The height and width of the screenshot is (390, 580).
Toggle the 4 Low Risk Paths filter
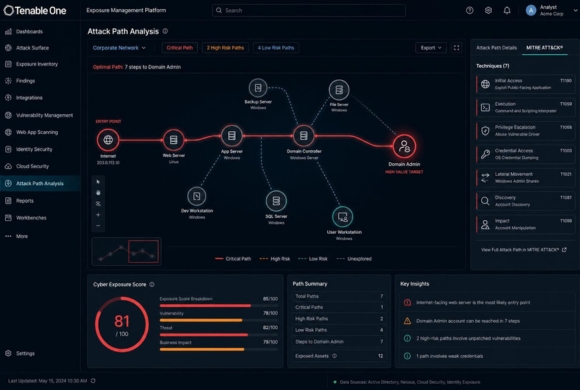(x=276, y=48)
